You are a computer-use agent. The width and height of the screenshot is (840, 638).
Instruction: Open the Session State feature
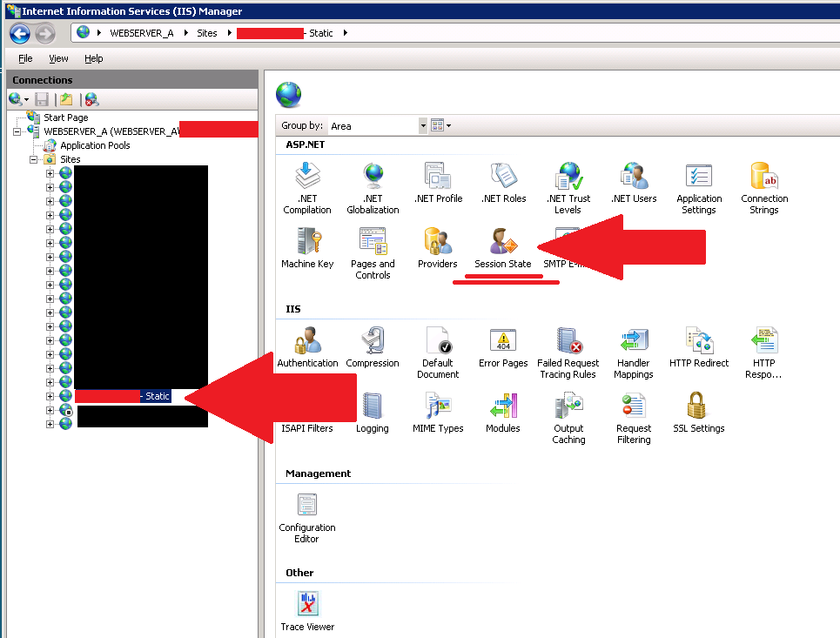[x=503, y=248]
